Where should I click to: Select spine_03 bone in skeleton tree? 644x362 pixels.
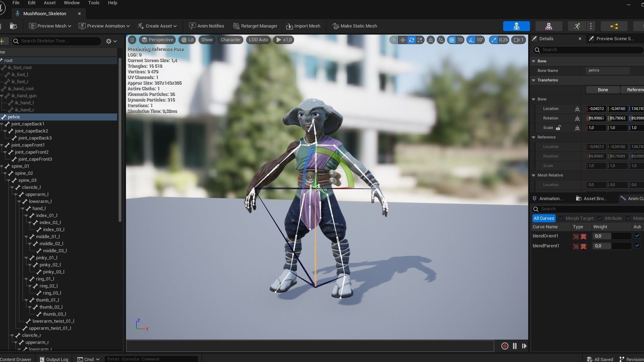tap(27, 180)
